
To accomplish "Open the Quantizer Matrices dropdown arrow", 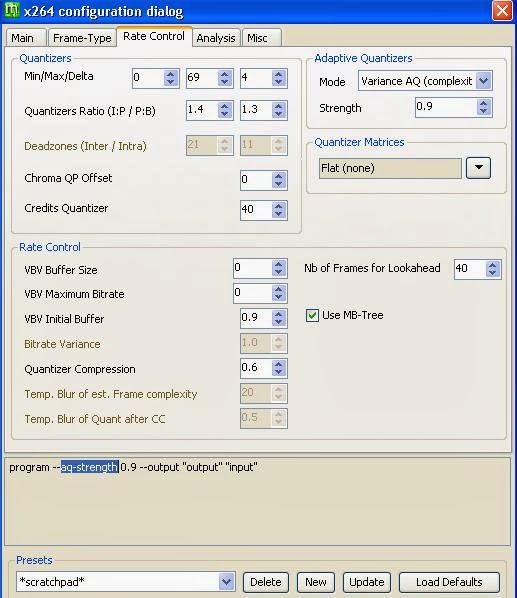I will (x=478, y=168).
